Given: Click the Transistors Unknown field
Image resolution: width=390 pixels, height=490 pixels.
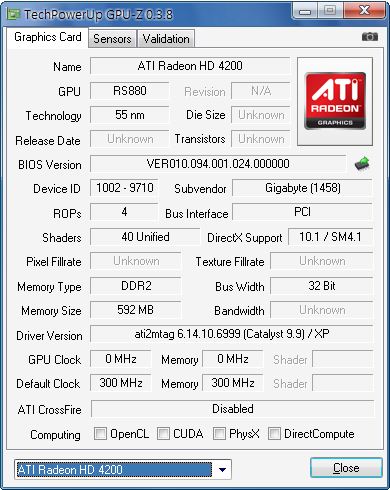Looking at the screenshot, I should coord(261,139).
